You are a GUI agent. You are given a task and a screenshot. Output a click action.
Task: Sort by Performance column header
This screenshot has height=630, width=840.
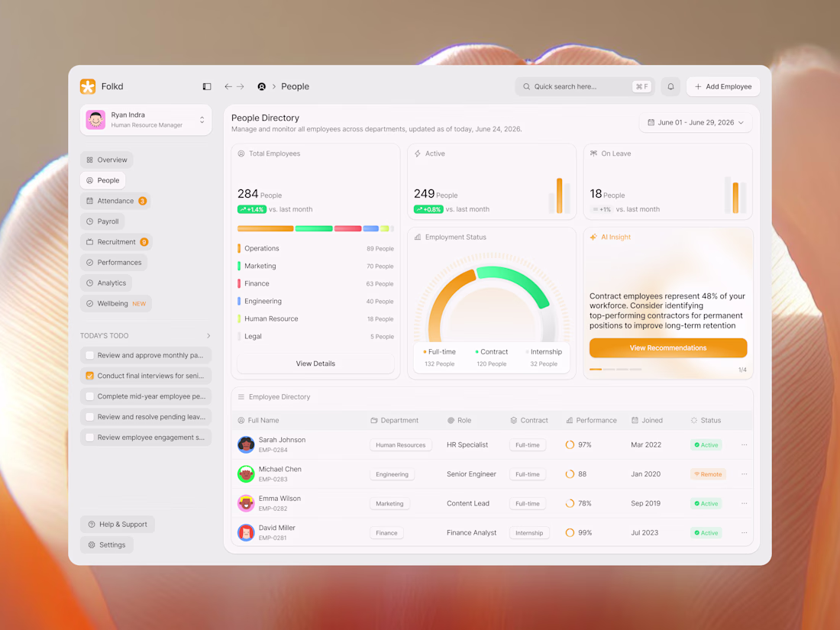[591, 421]
